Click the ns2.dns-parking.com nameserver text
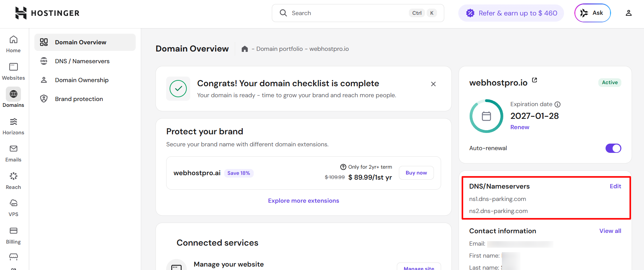 (498, 211)
